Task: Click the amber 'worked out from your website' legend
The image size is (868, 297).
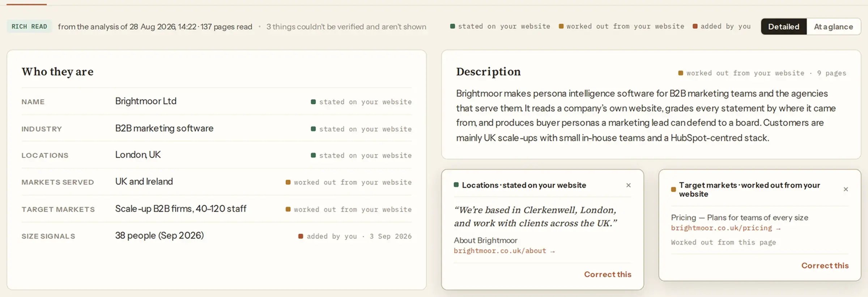Action: pyautogui.click(x=621, y=26)
